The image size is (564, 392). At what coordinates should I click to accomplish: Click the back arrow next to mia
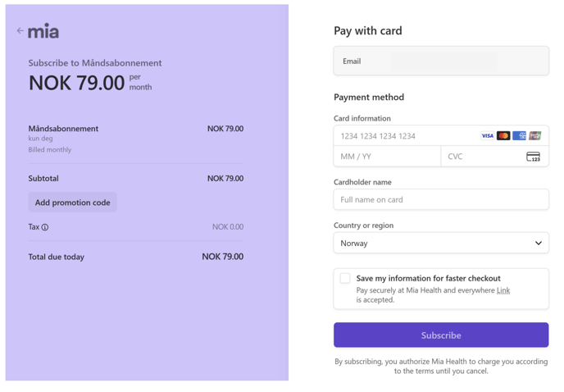coord(20,31)
